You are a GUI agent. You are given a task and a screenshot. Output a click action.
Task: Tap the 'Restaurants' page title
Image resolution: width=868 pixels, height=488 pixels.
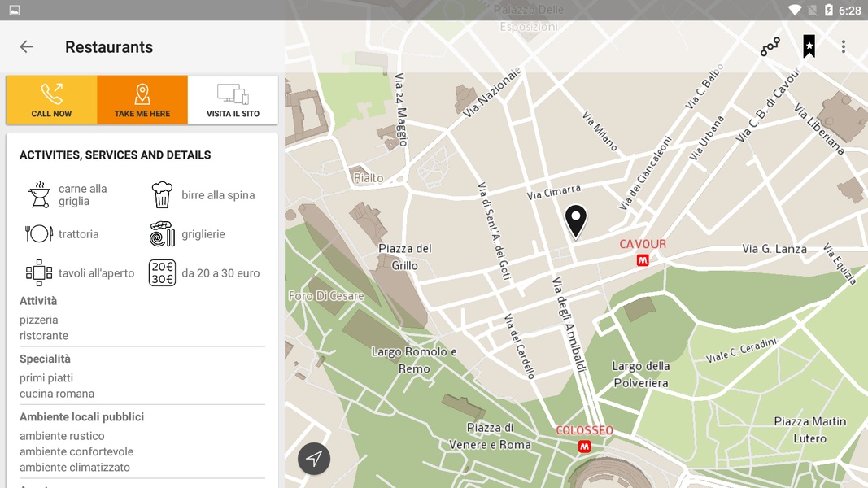pyautogui.click(x=109, y=47)
